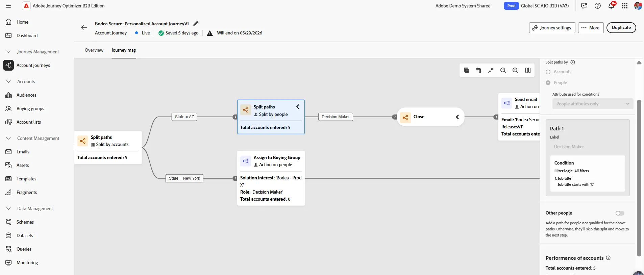Open the help question mark icon
644x275 pixels.
[598, 6]
